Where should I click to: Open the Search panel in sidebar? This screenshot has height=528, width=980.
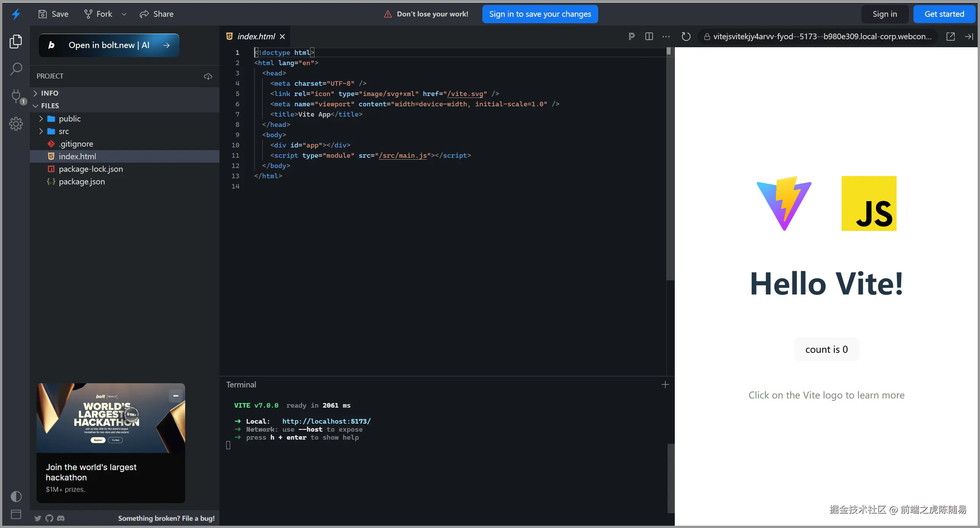[x=16, y=69]
